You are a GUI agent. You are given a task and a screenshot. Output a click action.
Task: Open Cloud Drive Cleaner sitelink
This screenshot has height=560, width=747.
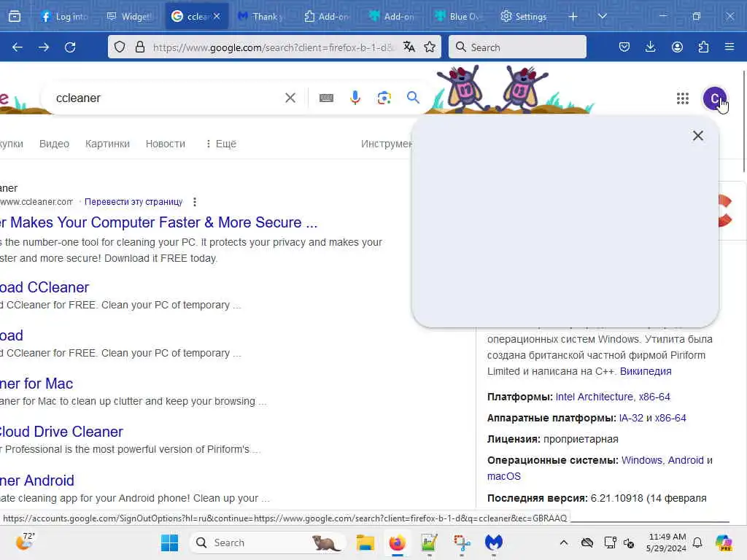(x=61, y=432)
